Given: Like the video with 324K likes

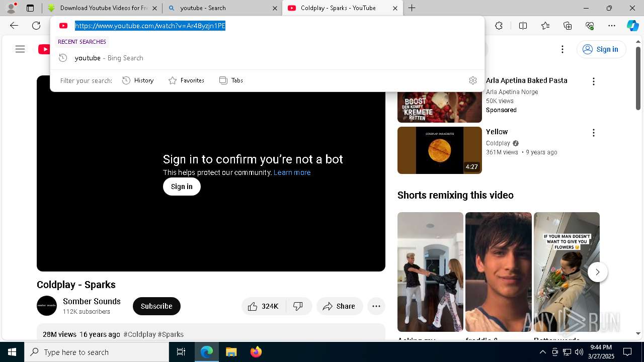Looking at the screenshot, I should coord(264,306).
